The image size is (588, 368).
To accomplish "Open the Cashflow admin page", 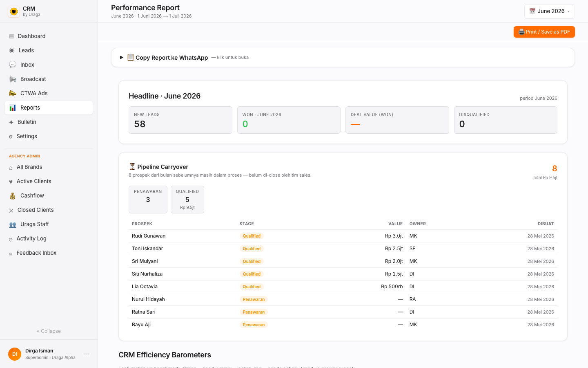I will [x=49, y=195].
